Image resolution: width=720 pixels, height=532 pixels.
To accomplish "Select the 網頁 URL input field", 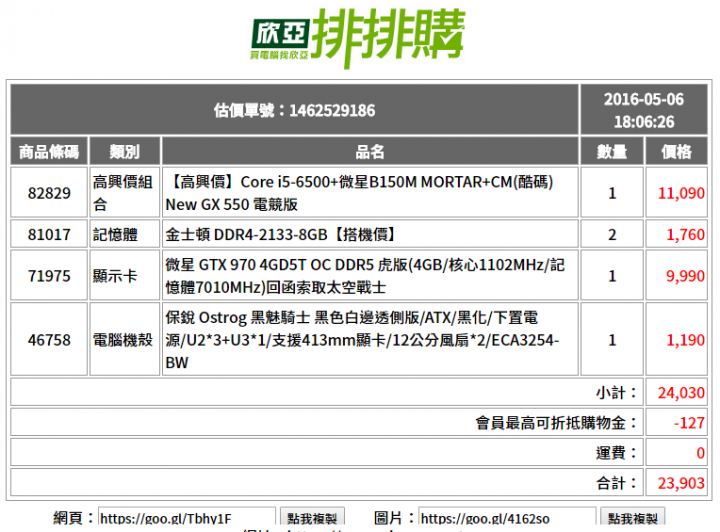I will click(187, 518).
